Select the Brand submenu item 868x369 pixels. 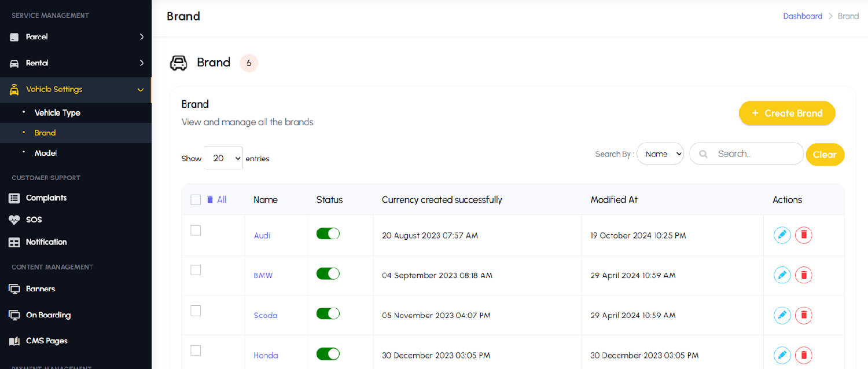(x=45, y=133)
